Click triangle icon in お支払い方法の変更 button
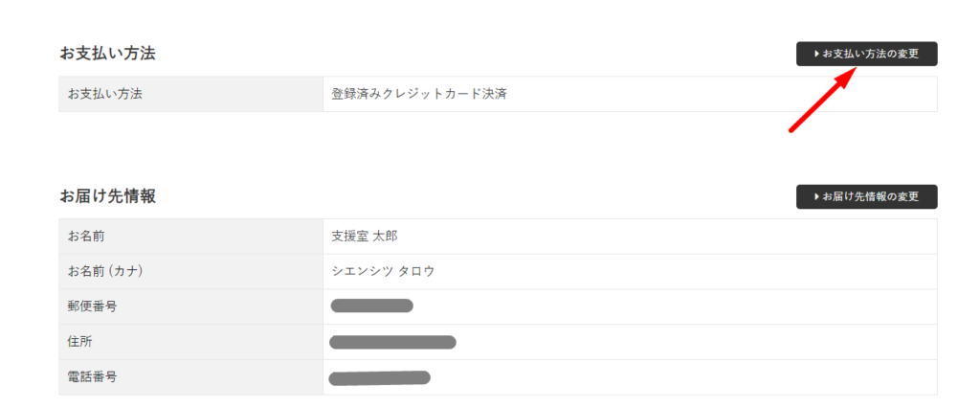This screenshot has height=408, width=980. click(x=816, y=54)
